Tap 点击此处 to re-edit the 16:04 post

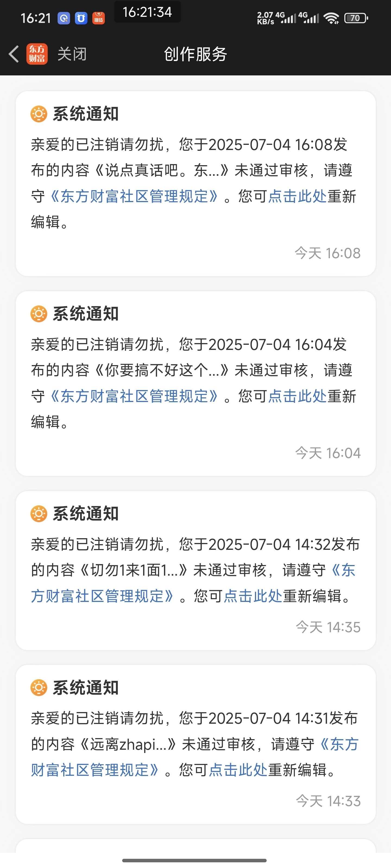[297, 396]
